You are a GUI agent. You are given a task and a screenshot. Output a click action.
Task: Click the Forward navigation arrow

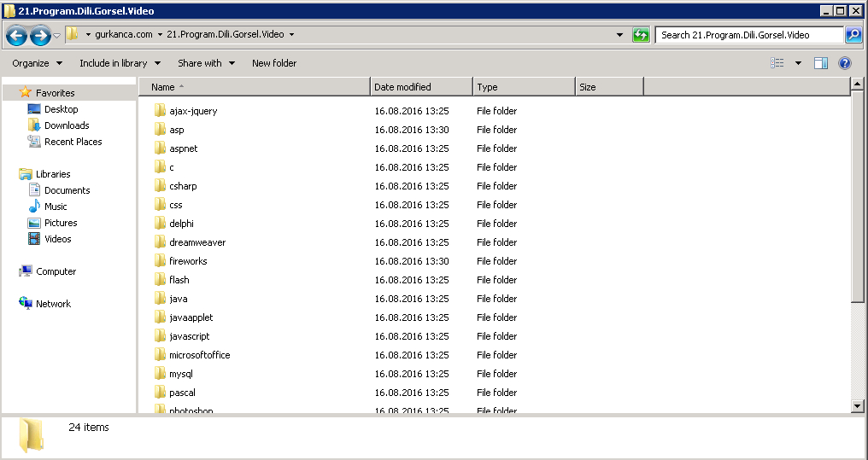tap(40, 35)
